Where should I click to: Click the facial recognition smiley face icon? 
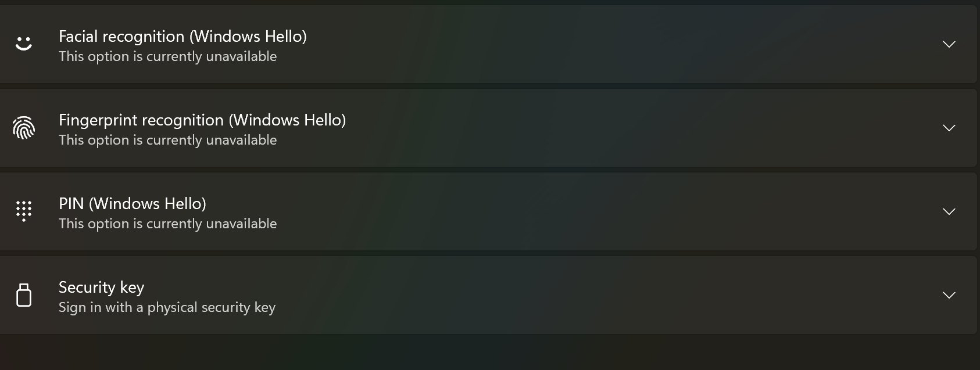(24, 44)
